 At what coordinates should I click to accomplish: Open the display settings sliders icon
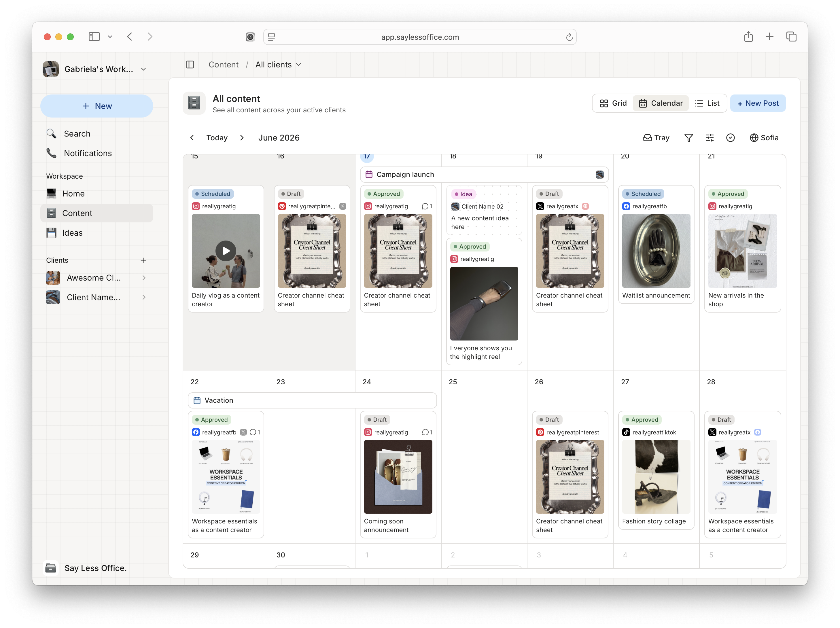tap(710, 138)
